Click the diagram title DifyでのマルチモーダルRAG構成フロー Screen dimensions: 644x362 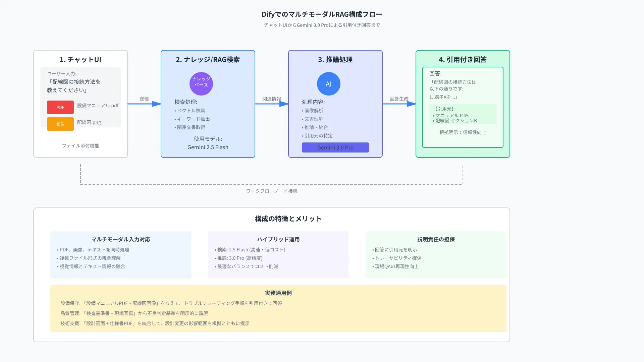[322, 14]
